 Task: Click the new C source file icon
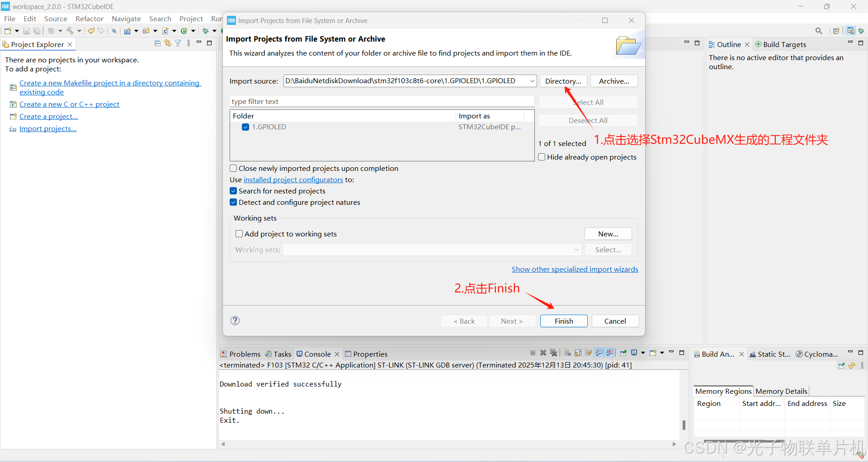(x=165, y=31)
